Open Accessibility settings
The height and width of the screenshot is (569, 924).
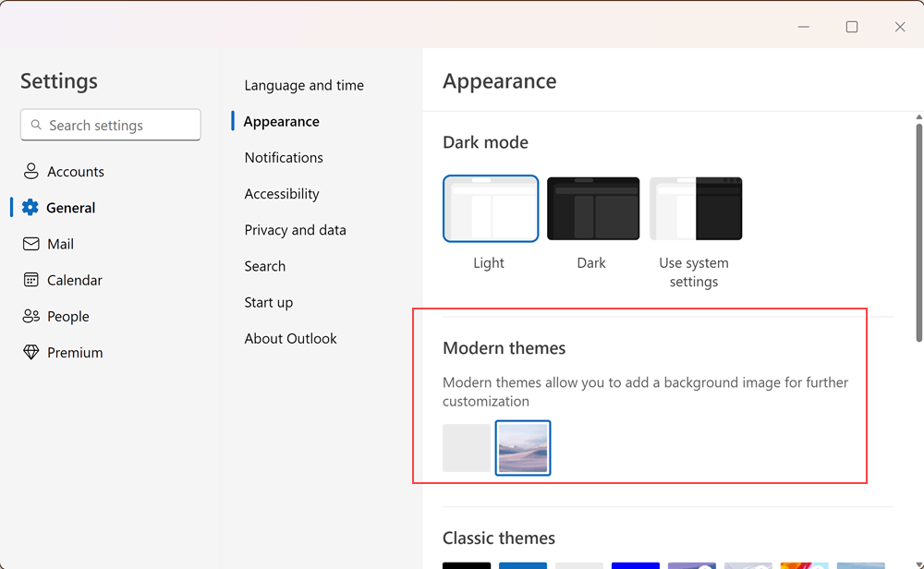click(282, 194)
